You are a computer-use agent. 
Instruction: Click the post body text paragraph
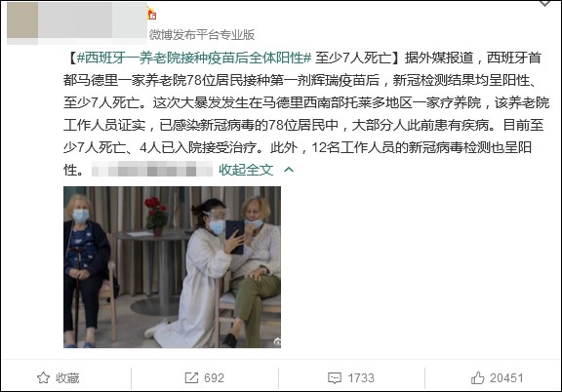point(306,113)
